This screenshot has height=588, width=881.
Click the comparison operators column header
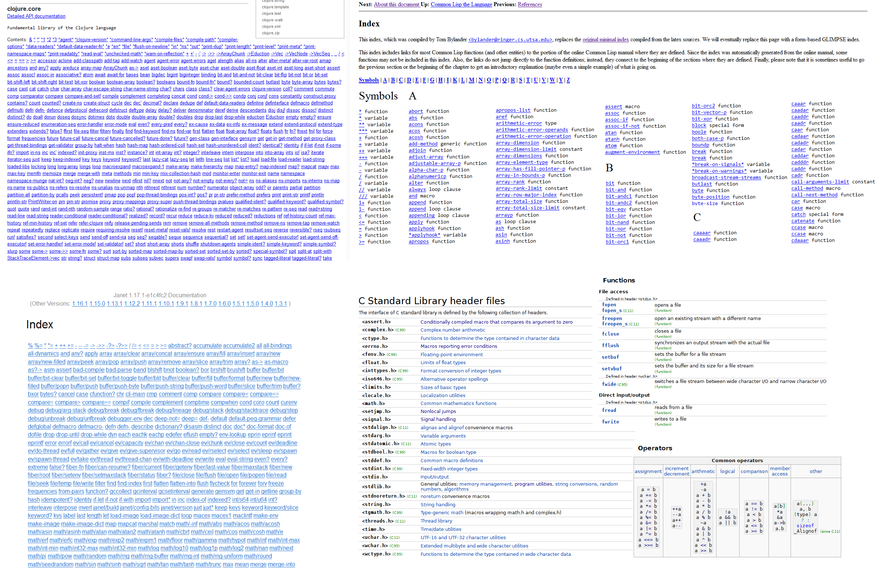point(753,471)
